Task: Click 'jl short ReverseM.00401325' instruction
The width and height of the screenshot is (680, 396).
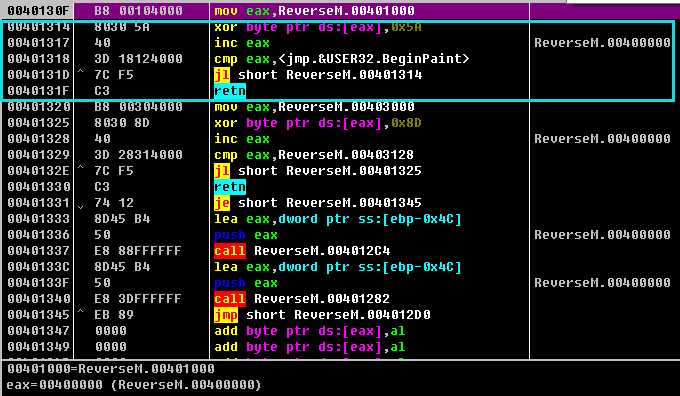Action: point(318,171)
